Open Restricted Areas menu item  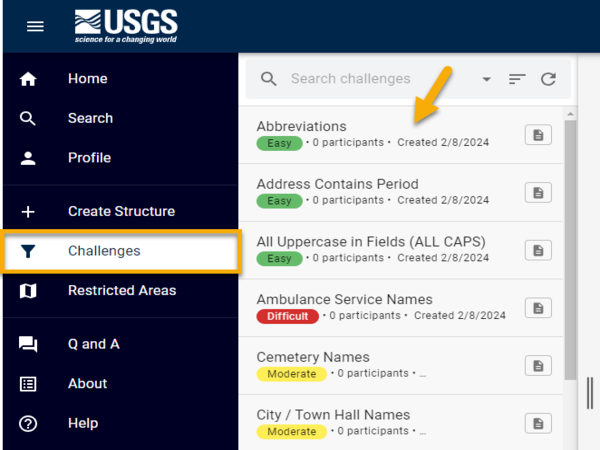tap(121, 291)
